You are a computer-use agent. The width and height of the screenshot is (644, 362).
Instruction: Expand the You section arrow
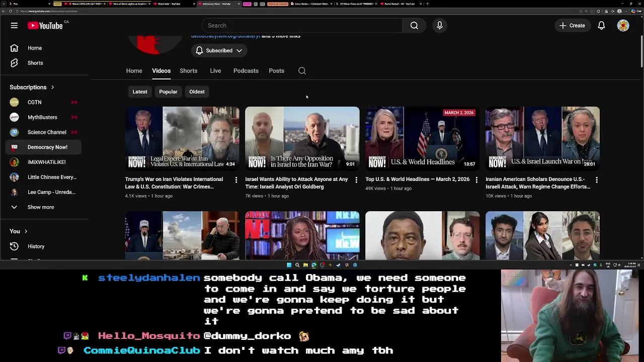pyautogui.click(x=26, y=231)
